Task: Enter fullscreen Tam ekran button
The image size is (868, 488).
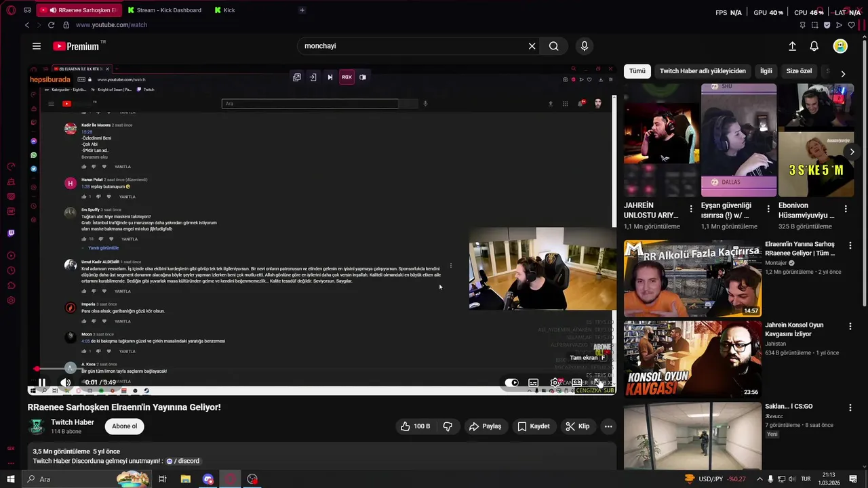Action: tap(599, 383)
